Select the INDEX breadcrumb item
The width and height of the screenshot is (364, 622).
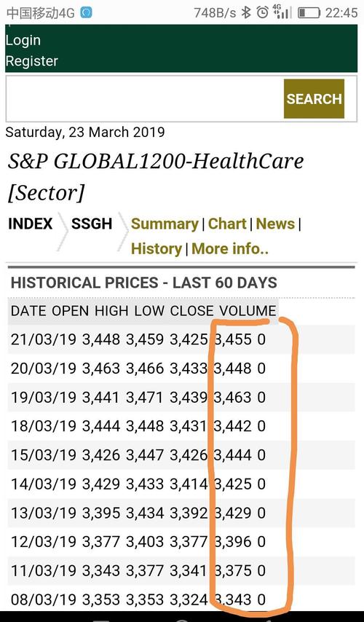tap(30, 224)
